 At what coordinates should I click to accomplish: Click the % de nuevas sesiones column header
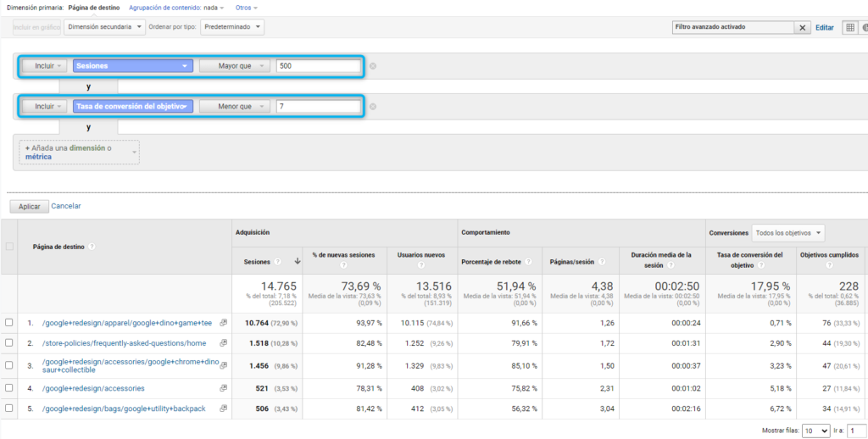point(343,255)
